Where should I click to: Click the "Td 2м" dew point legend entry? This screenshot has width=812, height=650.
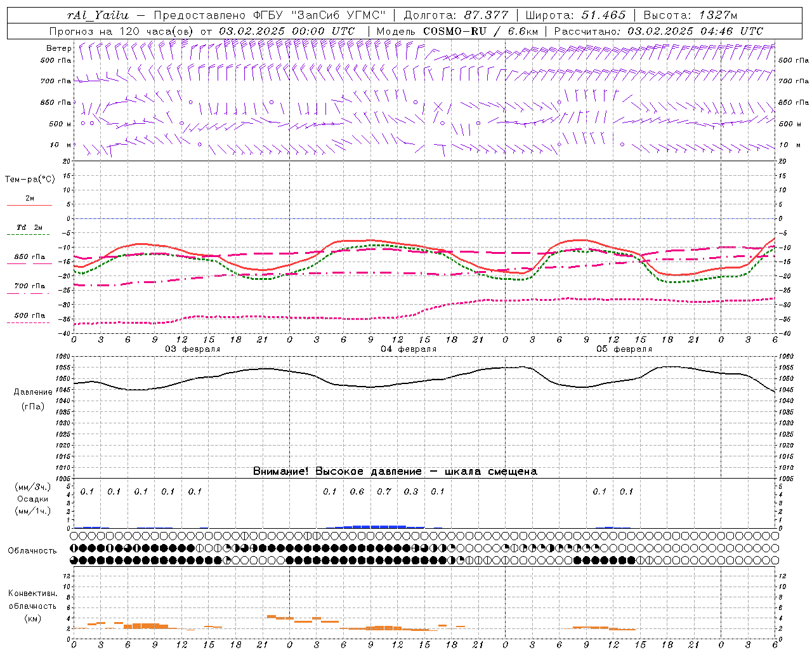(x=30, y=227)
